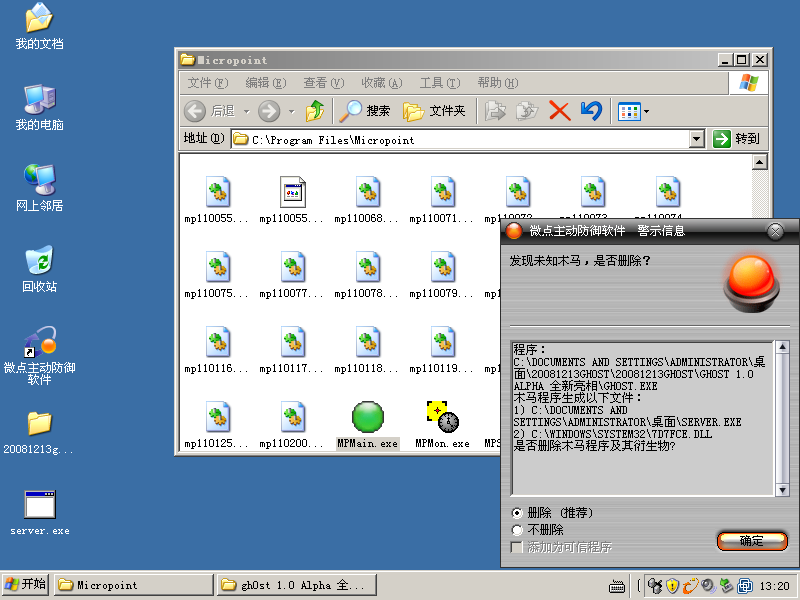Image resolution: width=800 pixels, height=600 pixels.
Task: Expand the address bar dropdown list
Action: pos(696,139)
